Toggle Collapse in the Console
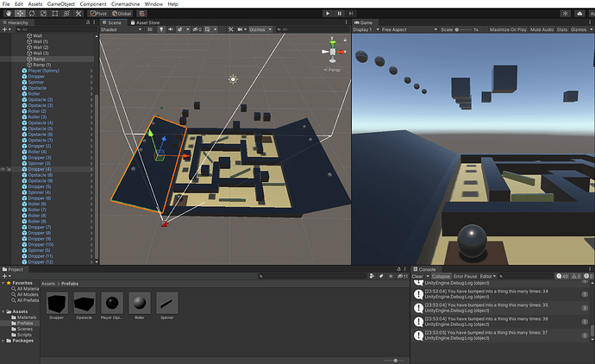Image resolution: width=595 pixels, height=364 pixels. pos(440,276)
